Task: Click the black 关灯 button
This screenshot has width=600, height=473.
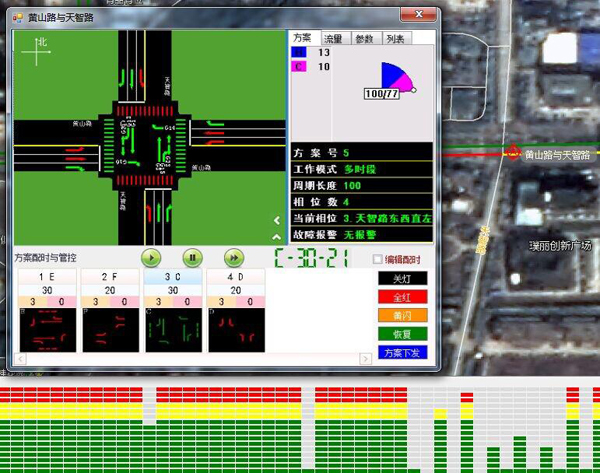Action: (x=402, y=279)
